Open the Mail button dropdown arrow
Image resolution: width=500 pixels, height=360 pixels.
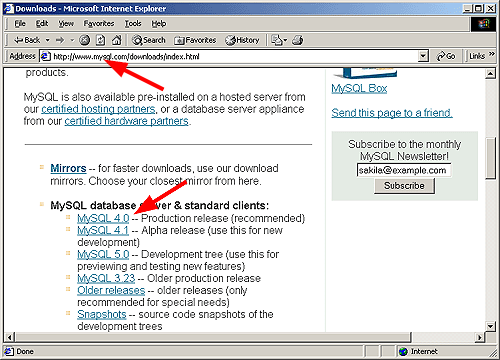(285, 40)
